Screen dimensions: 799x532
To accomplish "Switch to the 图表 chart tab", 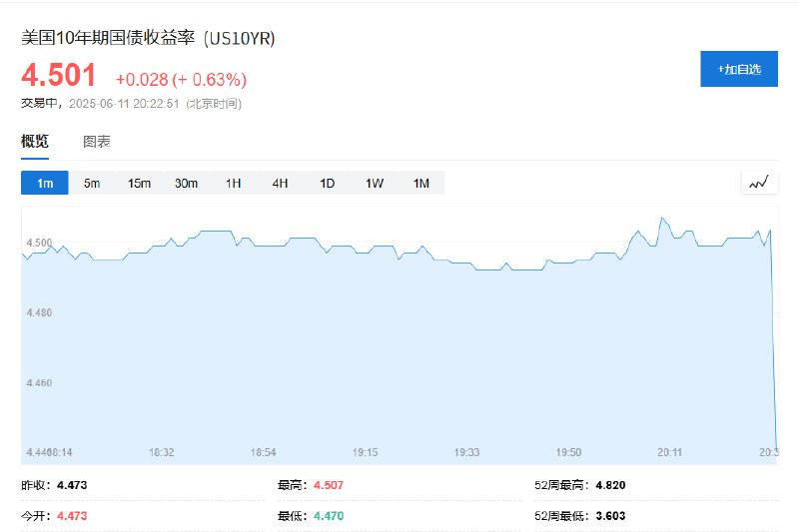I will tap(97, 141).
